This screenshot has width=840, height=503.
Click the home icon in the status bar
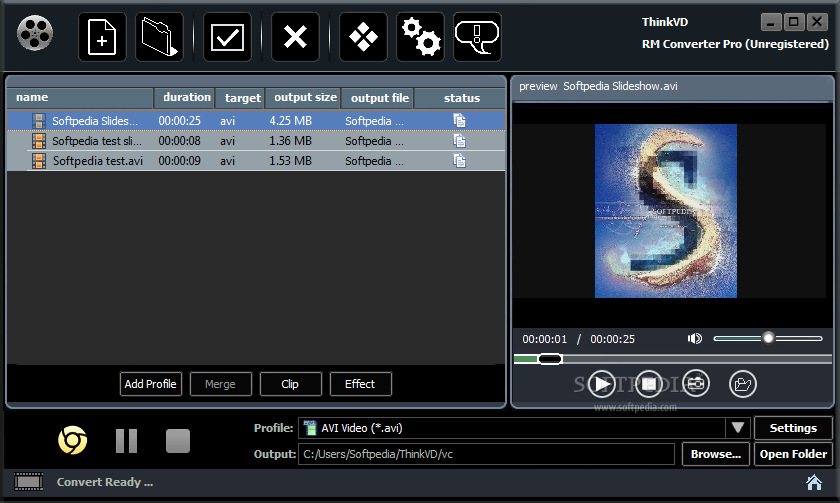point(814,482)
